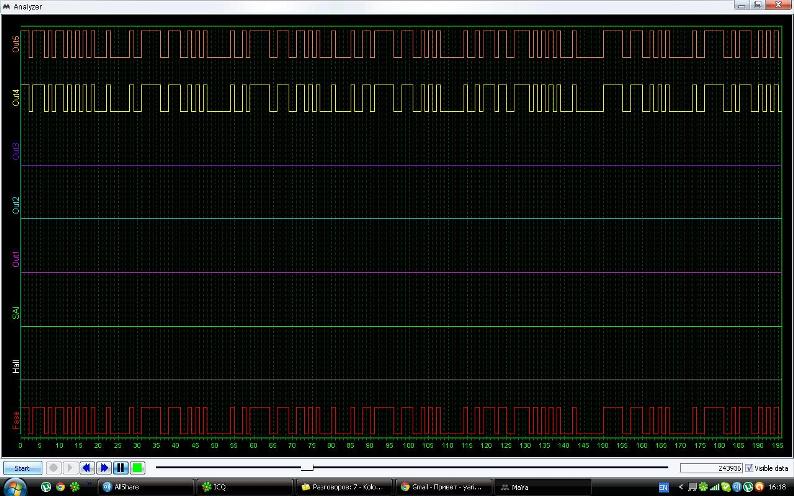Click the grayed play arrow button
The height and width of the screenshot is (496, 794).
(x=70, y=468)
